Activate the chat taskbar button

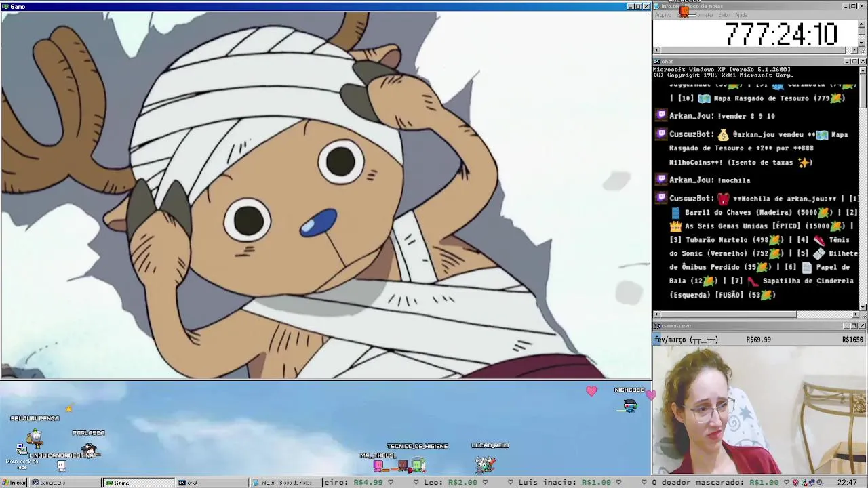pos(212,483)
